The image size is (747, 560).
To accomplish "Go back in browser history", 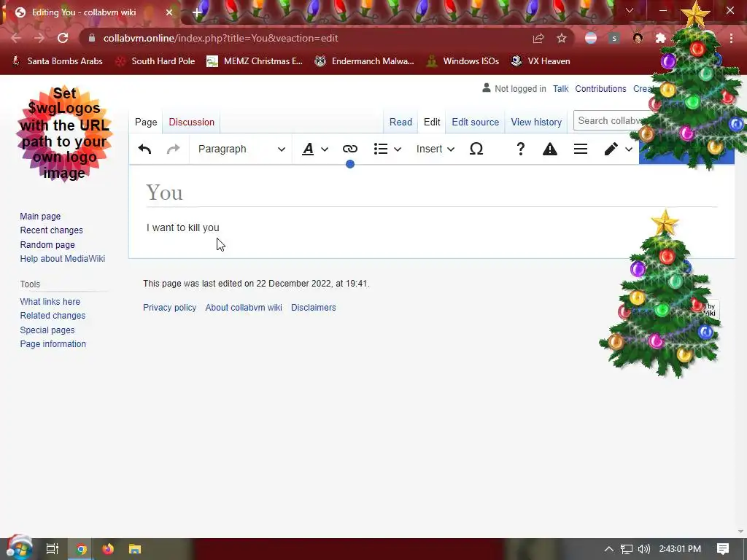I will 16,38.
